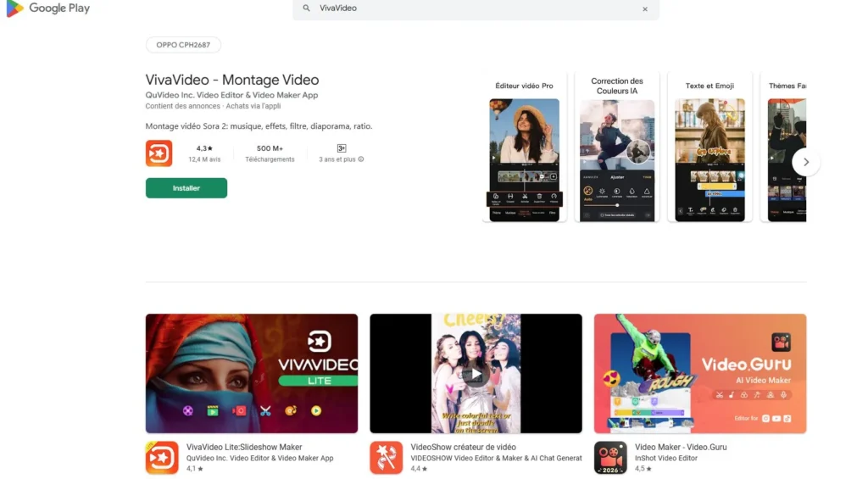Click the 12,4 M avis reviews count

pyautogui.click(x=204, y=159)
